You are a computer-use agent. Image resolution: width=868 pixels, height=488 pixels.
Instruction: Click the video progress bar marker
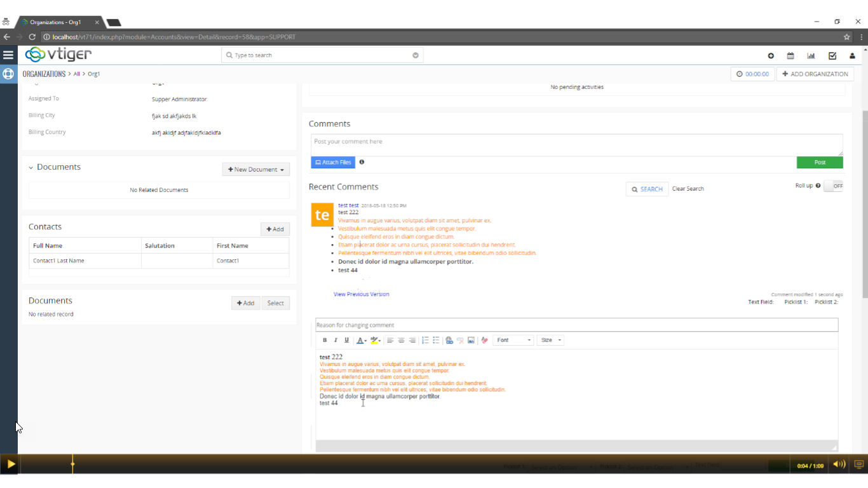click(x=72, y=464)
